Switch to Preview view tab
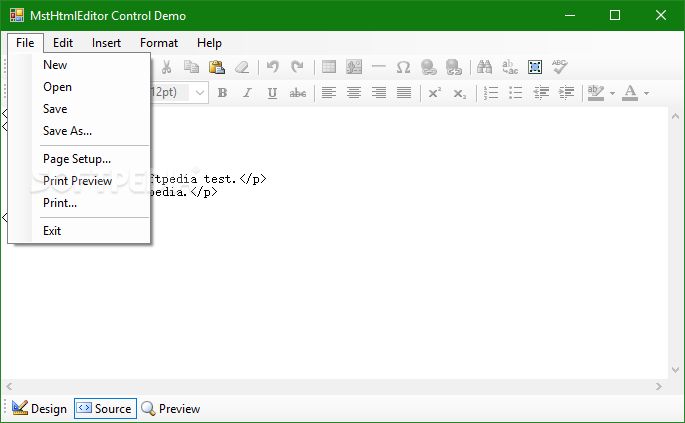 click(171, 409)
